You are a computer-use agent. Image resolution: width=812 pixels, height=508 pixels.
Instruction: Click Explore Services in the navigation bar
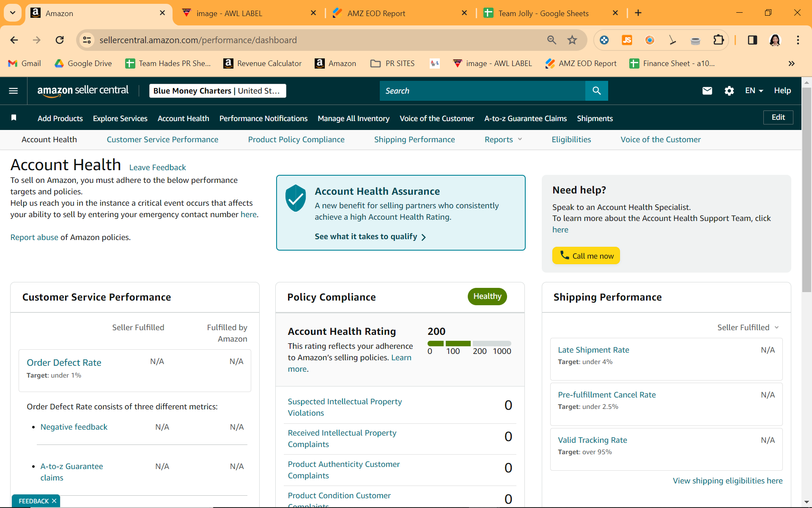(x=120, y=119)
